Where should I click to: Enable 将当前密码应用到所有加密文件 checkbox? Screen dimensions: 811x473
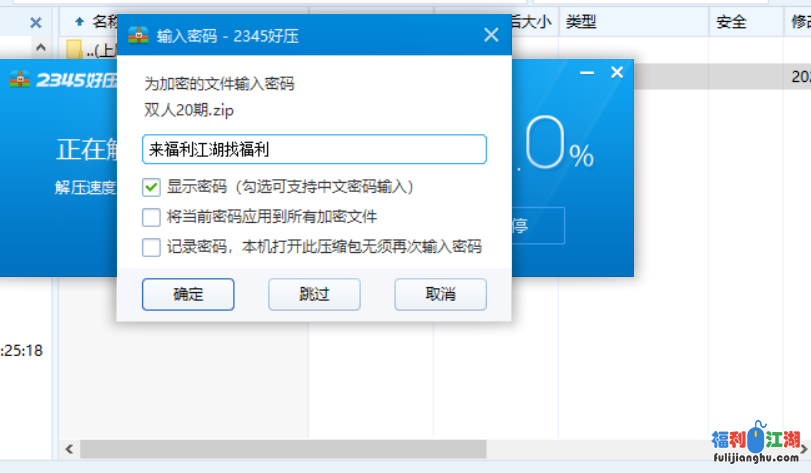(151, 216)
